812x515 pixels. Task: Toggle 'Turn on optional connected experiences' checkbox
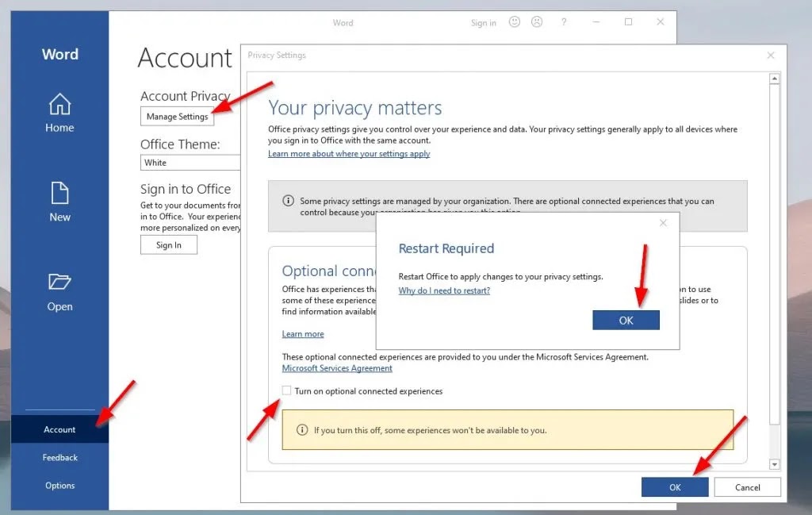[286, 390]
